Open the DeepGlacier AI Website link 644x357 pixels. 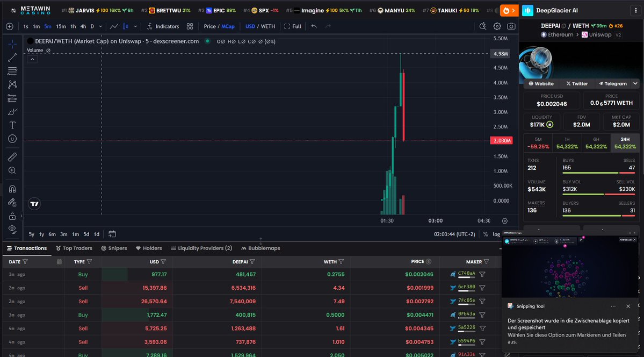click(541, 83)
